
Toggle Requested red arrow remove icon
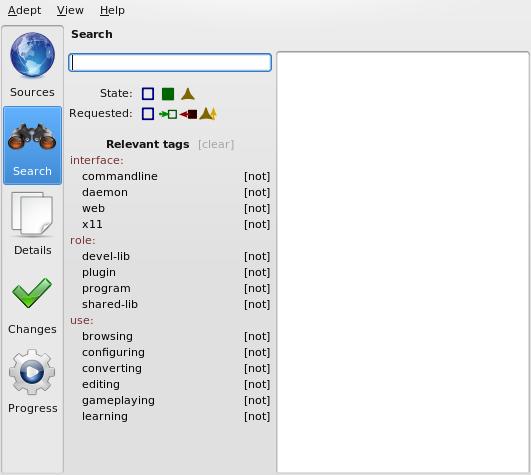(188, 114)
